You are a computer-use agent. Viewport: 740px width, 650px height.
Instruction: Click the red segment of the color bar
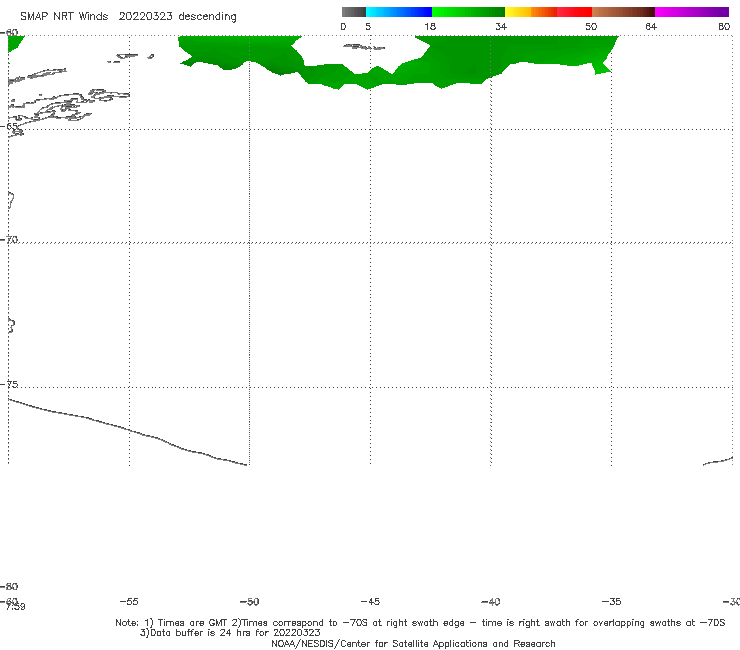click(574, 12)
